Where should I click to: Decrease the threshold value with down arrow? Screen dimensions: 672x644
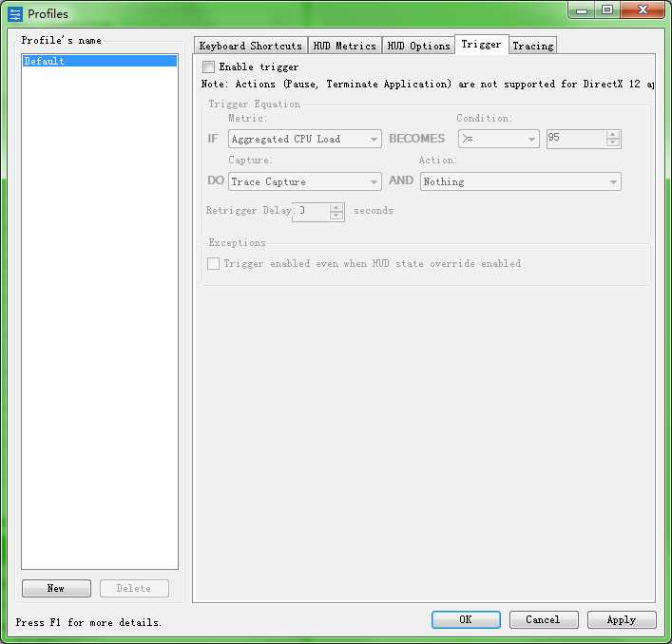(x=613, y=143)
